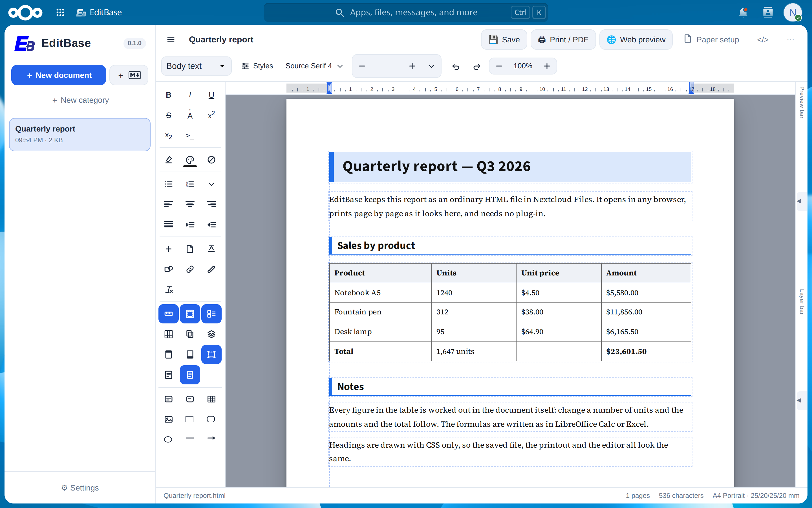Viewport: 812px width, 508px height.
Task: Insert a hyperlink with the chain icon
Action: click(x=190, y=269)
